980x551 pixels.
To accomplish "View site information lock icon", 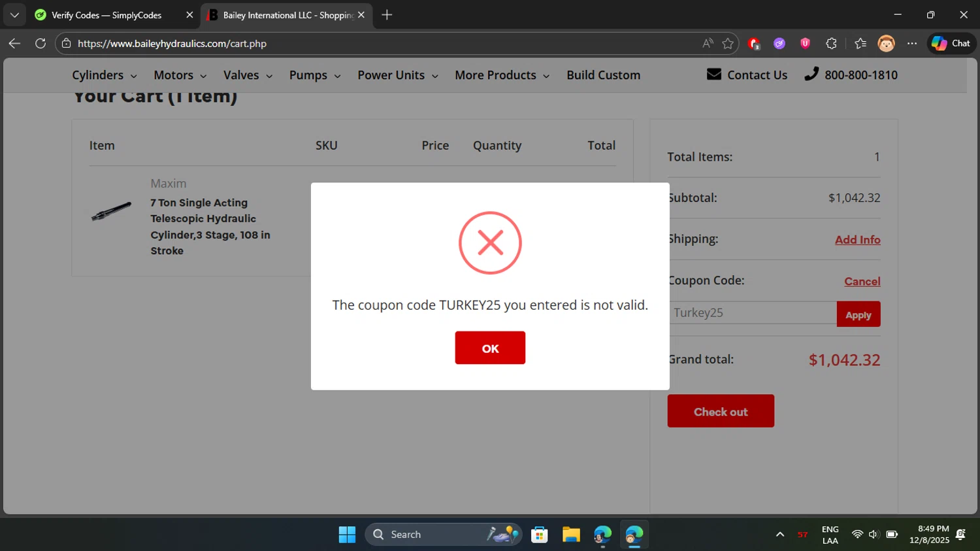I will (x=66, y=43).
